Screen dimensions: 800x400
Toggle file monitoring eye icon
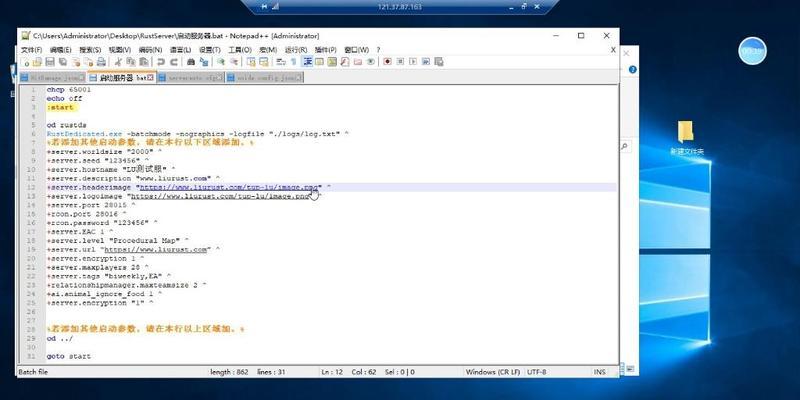pyautogui.click(x=371, y=62)
